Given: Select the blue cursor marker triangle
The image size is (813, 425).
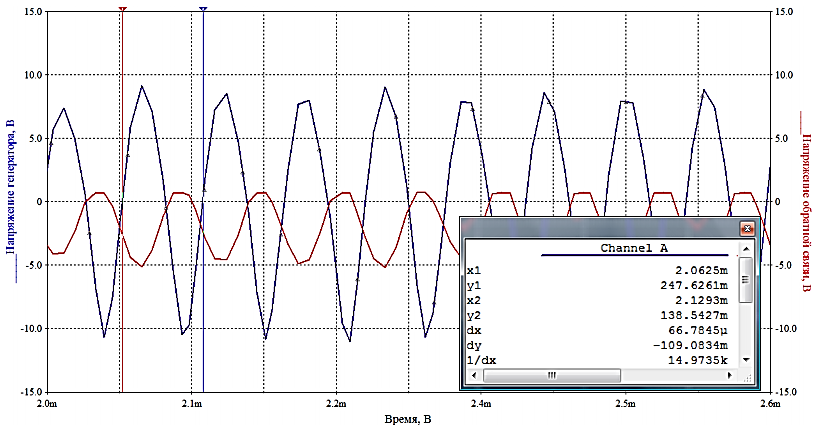Looking at the screenshot, I should coord(203,9).
